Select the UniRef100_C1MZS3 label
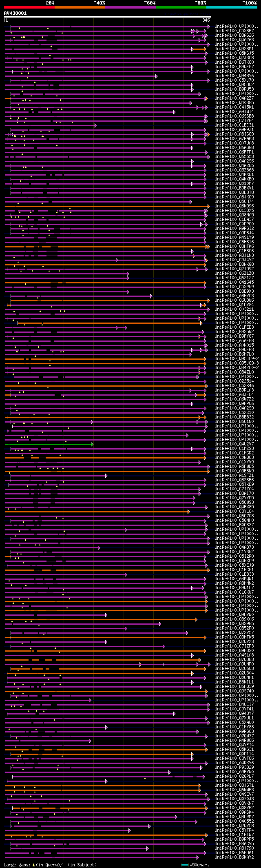261x868 pixels. pyautogui.click(x=234, y=448)
